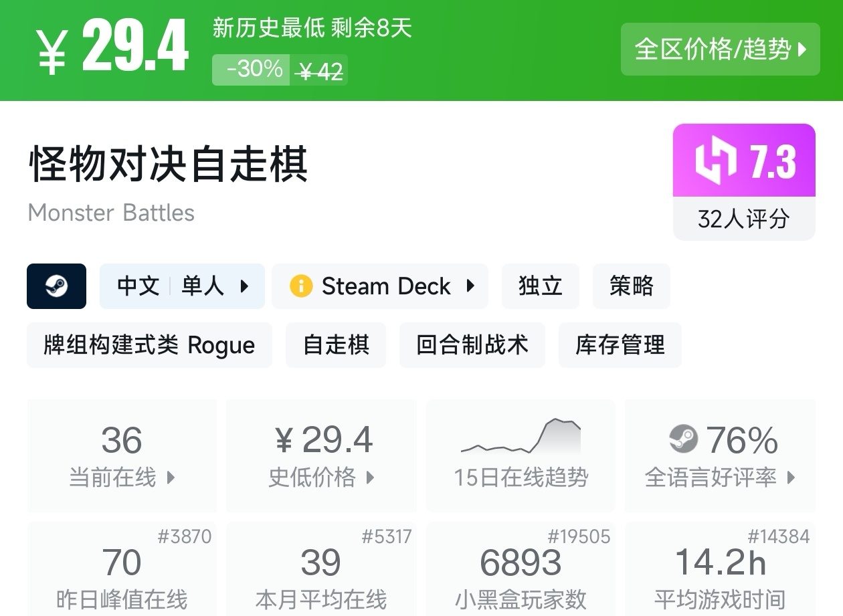This screenshot has width=843, height=616.
Task: Click the yellow Steam Deck info icon
Action: coord(301,286)
